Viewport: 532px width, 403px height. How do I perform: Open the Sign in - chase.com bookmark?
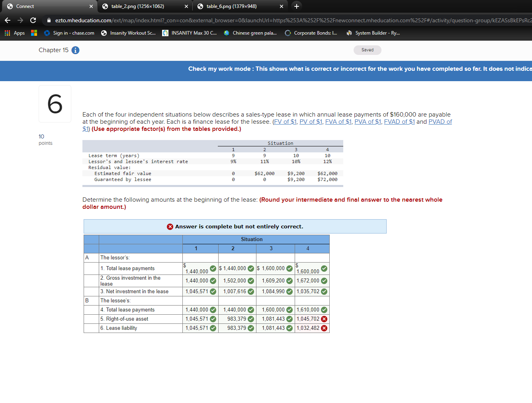pyautogui.click(x=69, y=33)
